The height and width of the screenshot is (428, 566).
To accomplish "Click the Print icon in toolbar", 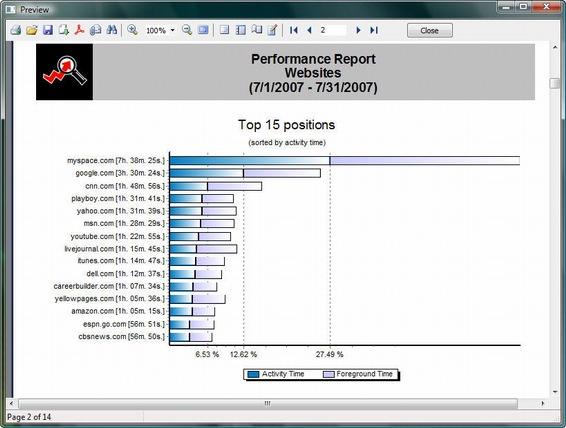I will (x=16, y=30).
